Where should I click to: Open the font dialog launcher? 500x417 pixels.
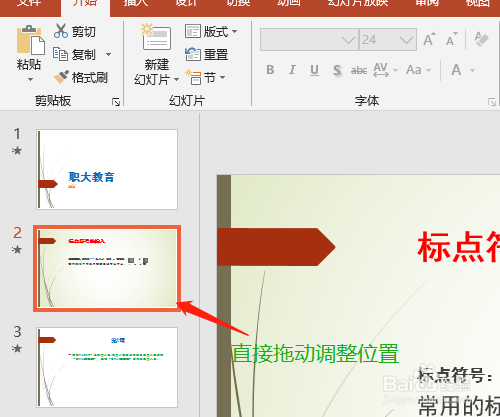tap(492, 102)
